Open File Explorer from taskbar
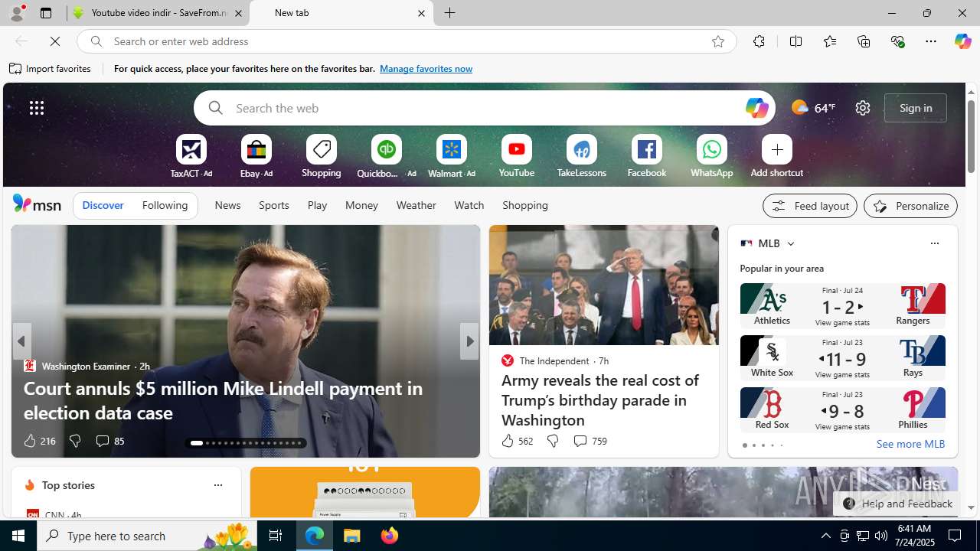Screen dimensions: 980x551 click(352, 536)
